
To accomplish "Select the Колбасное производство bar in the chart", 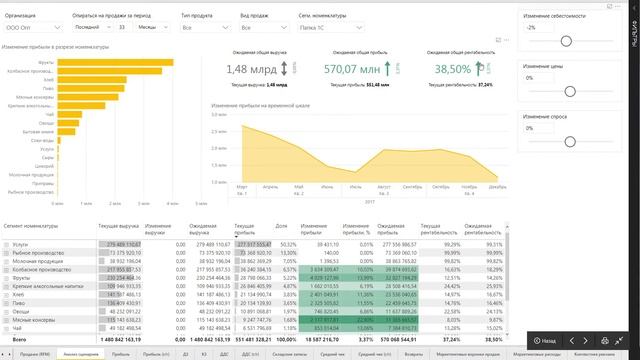I will click(x=110, y=71).
